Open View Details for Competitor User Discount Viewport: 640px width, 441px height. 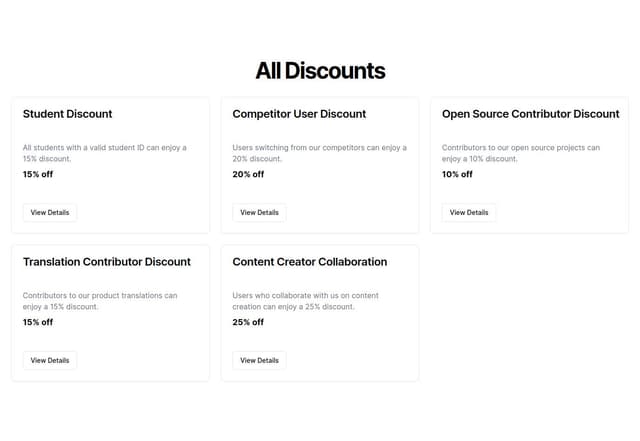coord(259,212)
